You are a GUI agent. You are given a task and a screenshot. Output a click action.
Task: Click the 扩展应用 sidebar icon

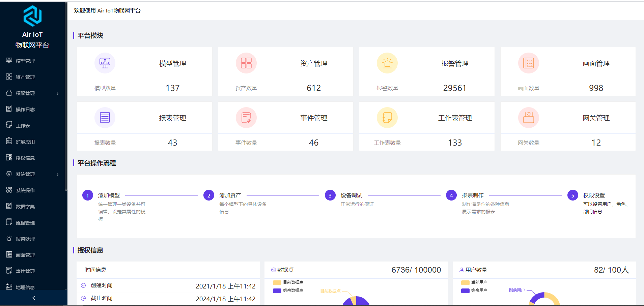[x=9, y=141]
